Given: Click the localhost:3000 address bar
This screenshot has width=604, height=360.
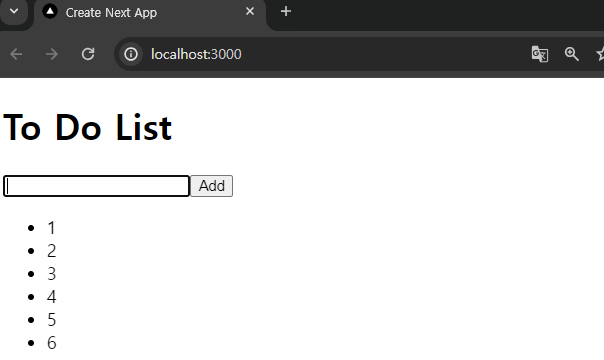Looking at the screenshot, I should [x=196, y=54].
